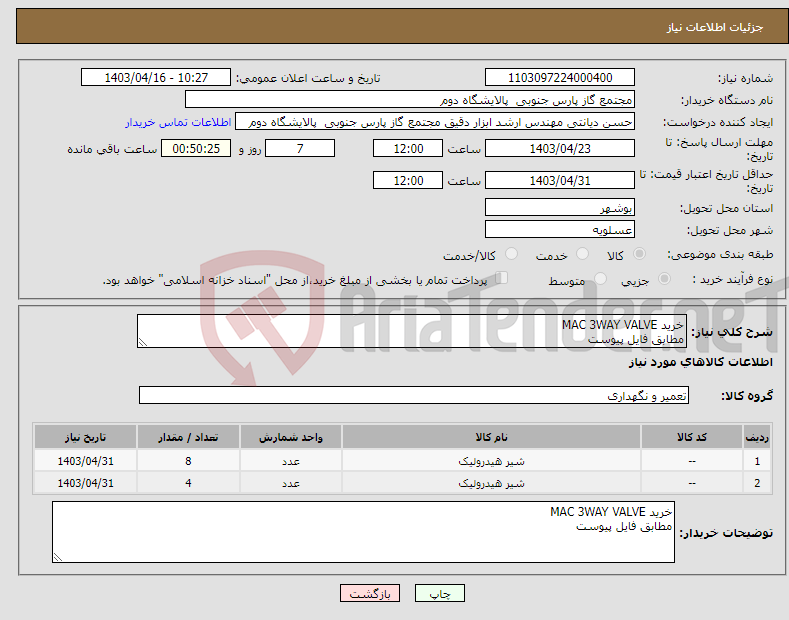Click the announcement date field 1403/04/16 - 10:27

coord(156,78)
